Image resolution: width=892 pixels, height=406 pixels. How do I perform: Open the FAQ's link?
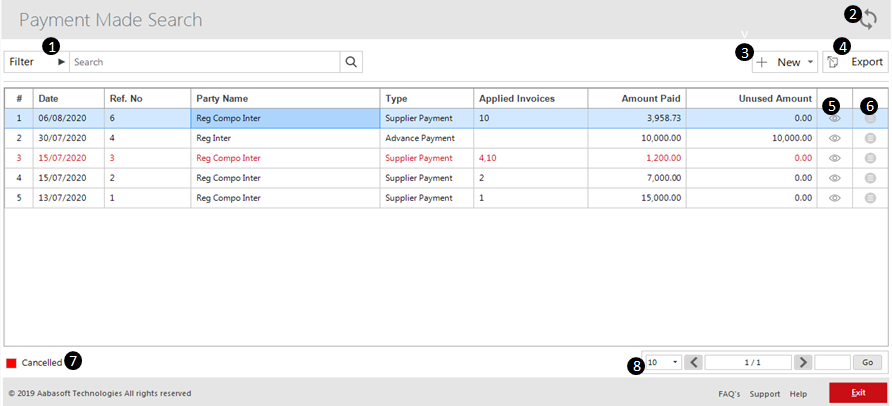pyautogui.click(x=729, y=393)
